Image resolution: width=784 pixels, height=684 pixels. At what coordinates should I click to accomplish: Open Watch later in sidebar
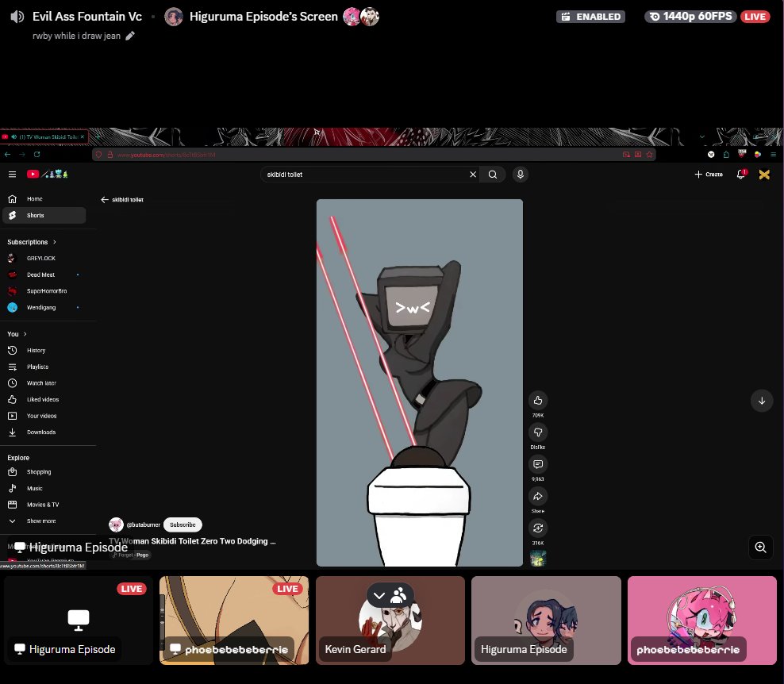44,383
